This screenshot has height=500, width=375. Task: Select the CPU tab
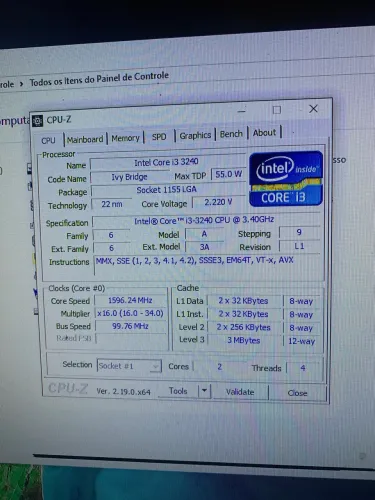pos(48,140)
